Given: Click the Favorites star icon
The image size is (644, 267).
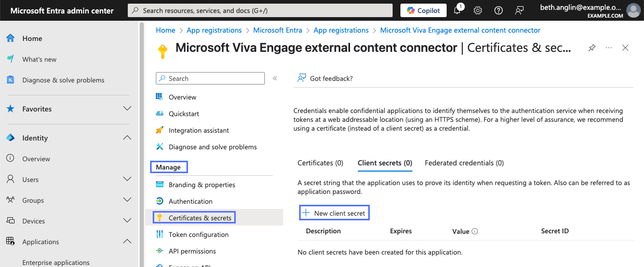Looking at the screenshot, I should tap(10, 109).
